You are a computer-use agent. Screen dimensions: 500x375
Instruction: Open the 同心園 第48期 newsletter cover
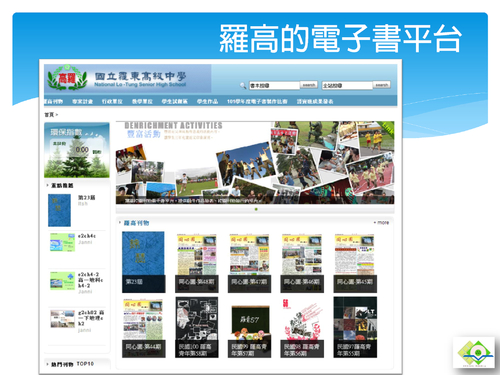(x=197, y=263)
